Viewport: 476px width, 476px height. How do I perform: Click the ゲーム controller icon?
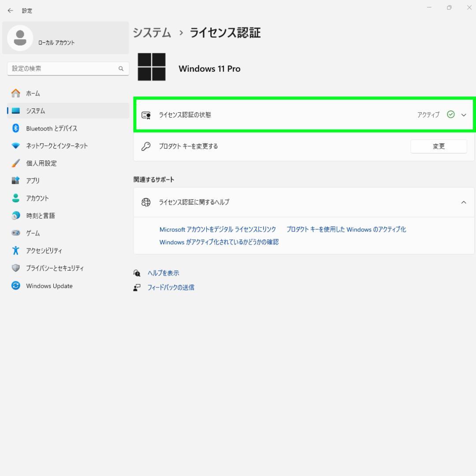16,233
